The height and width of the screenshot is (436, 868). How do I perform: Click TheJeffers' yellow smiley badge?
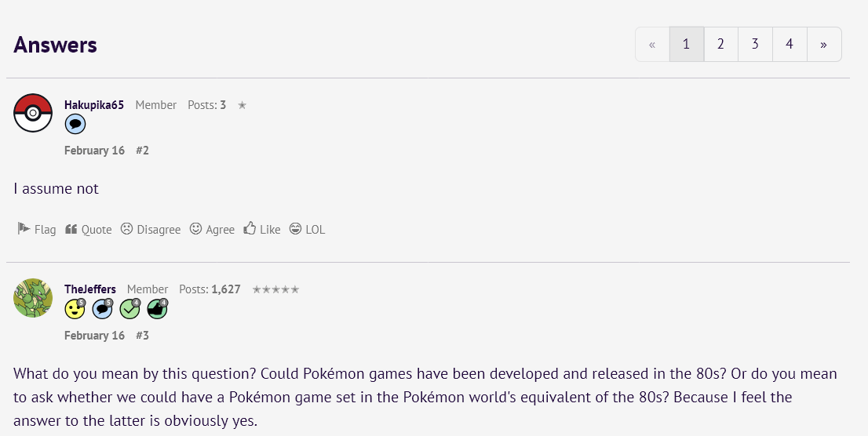75,309
